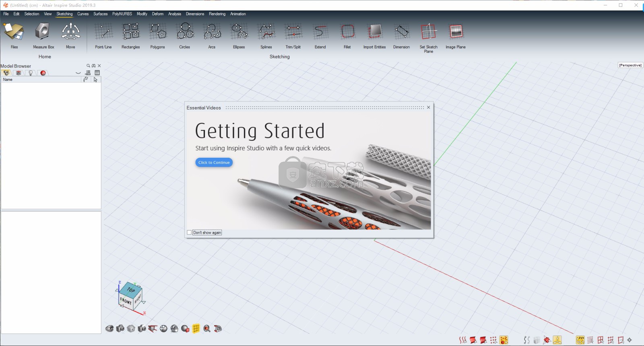Open the layers tab in Model Browser

[x=19, y=73]
